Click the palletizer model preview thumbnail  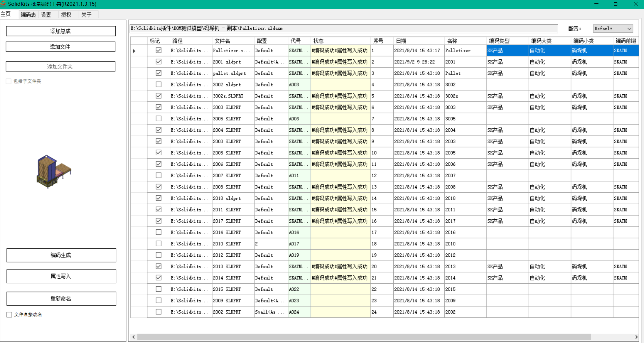[54, 171]
